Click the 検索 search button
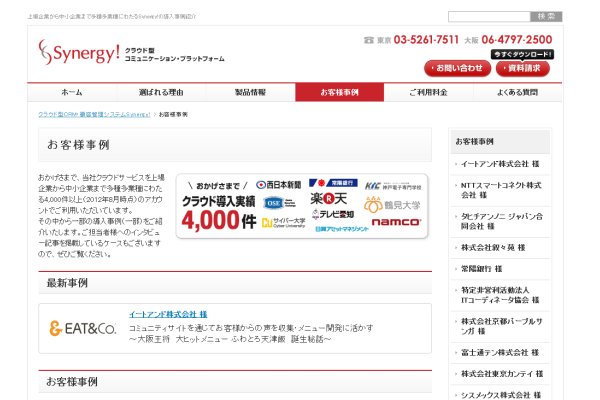Image resolution: width=600 pixels, height=400 pixels. tap(546, 16)
